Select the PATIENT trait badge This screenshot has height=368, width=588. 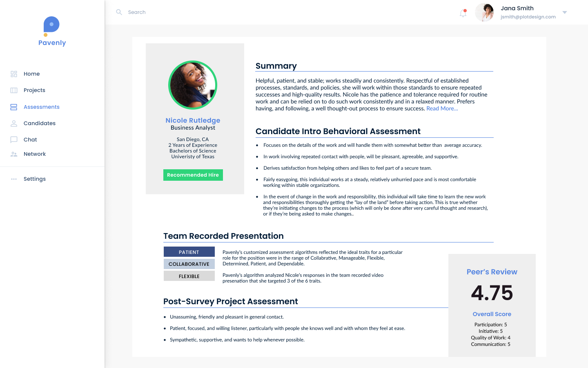[x=189, y=251]
